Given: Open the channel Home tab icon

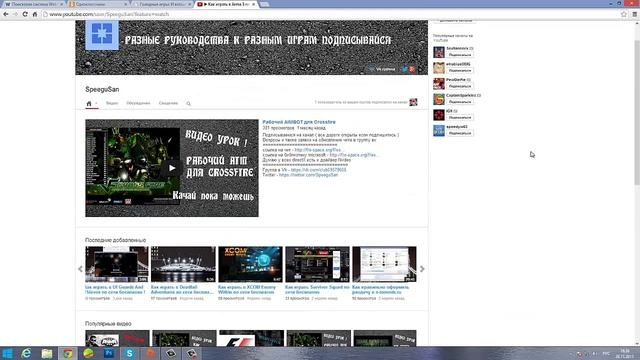Looking at the screenshot, I should 89,103.
